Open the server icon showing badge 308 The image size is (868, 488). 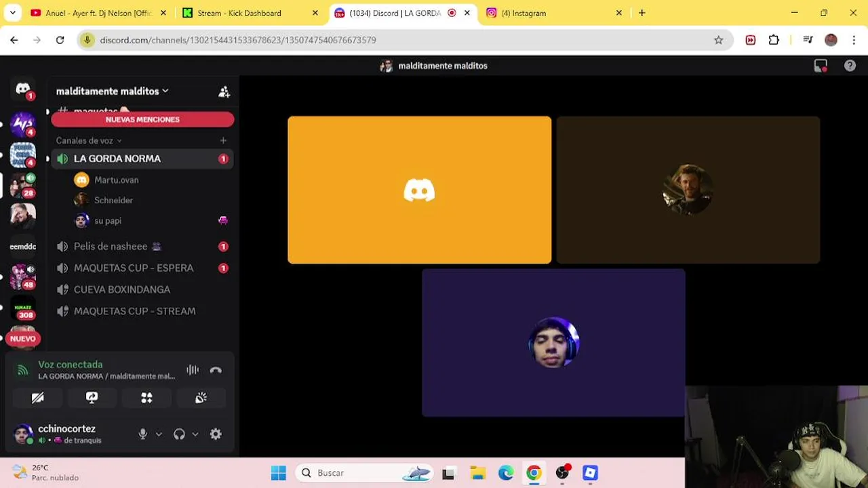pyautogui.click(x=23, y=307)
